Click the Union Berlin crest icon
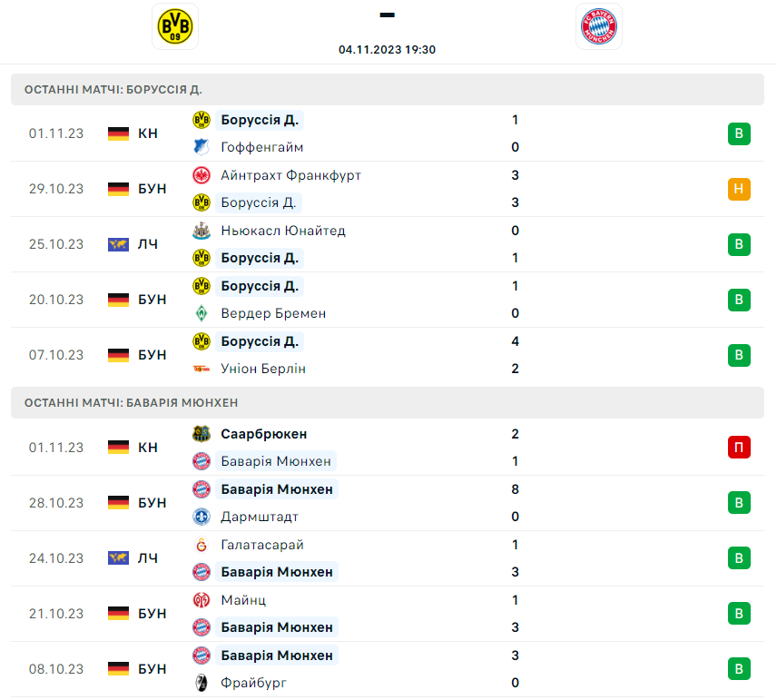 pos(202,369)
